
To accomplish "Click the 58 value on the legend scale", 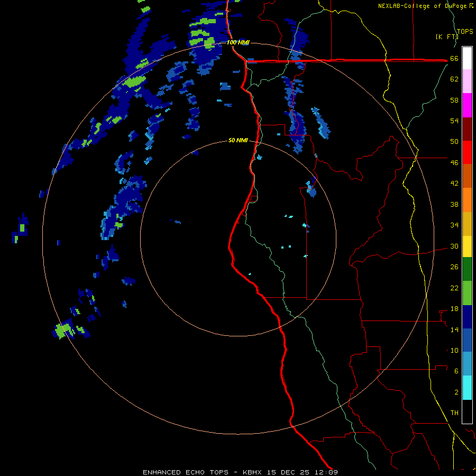I will 454,100.
